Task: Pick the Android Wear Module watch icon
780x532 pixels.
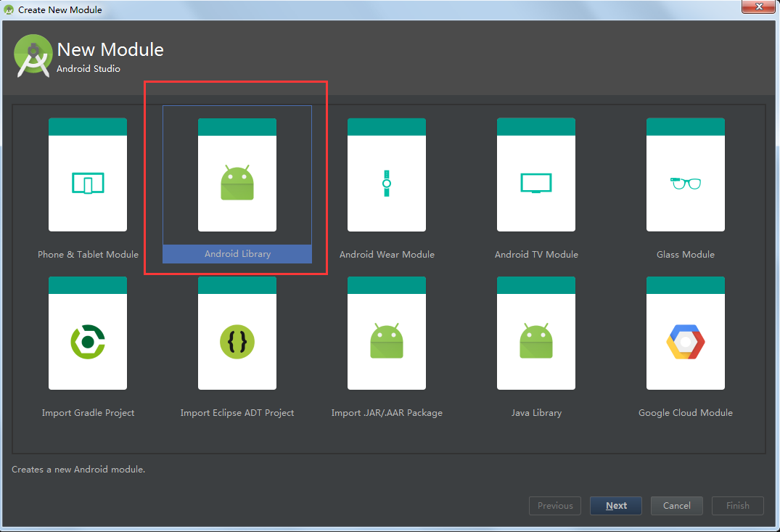Action: [387, 183]
